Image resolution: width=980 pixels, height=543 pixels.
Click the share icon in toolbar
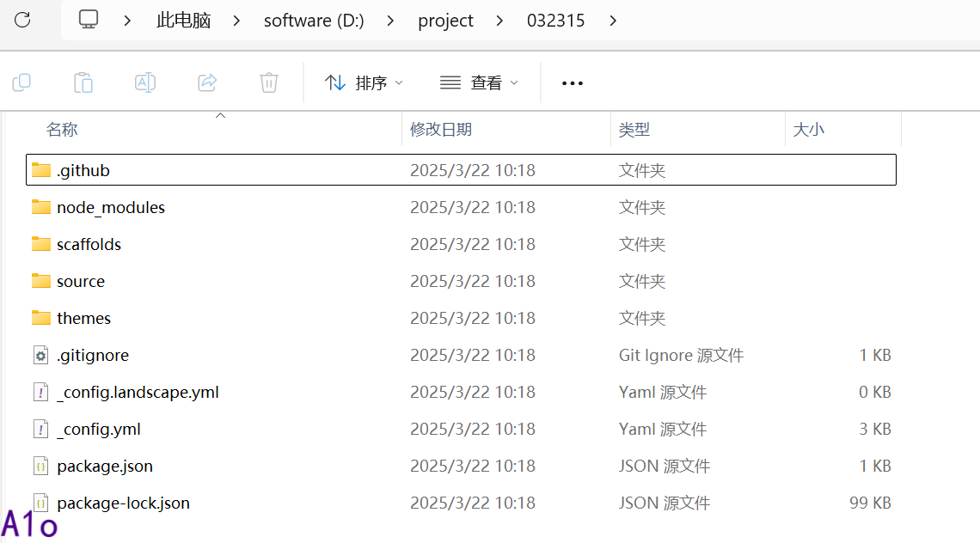(x=207, y=82)
